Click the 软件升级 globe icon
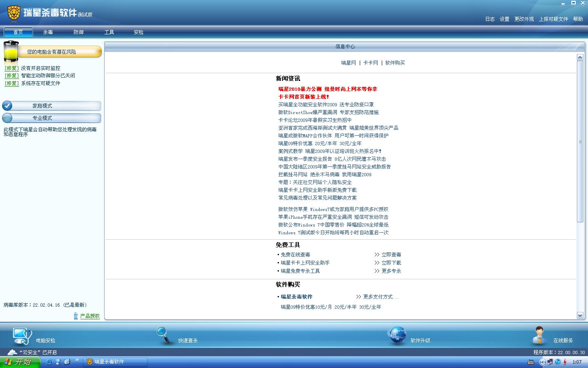 pos(397,335)
